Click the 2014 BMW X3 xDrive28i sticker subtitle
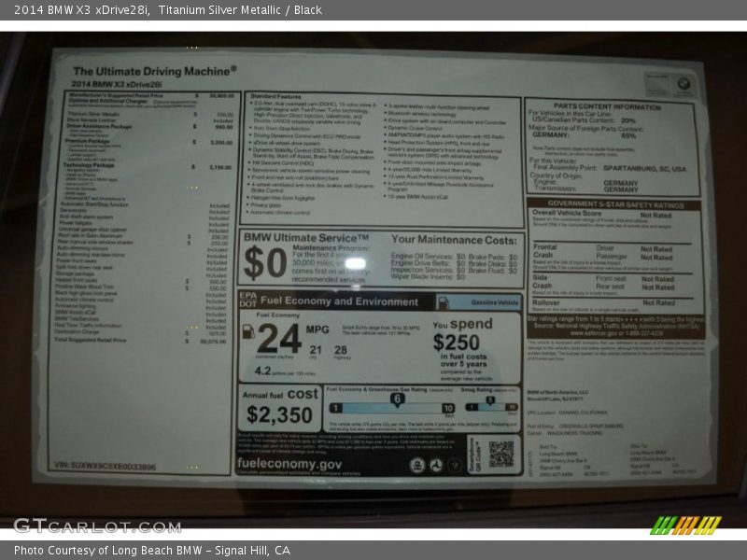 pyautogui.click(x=117, y=84)
